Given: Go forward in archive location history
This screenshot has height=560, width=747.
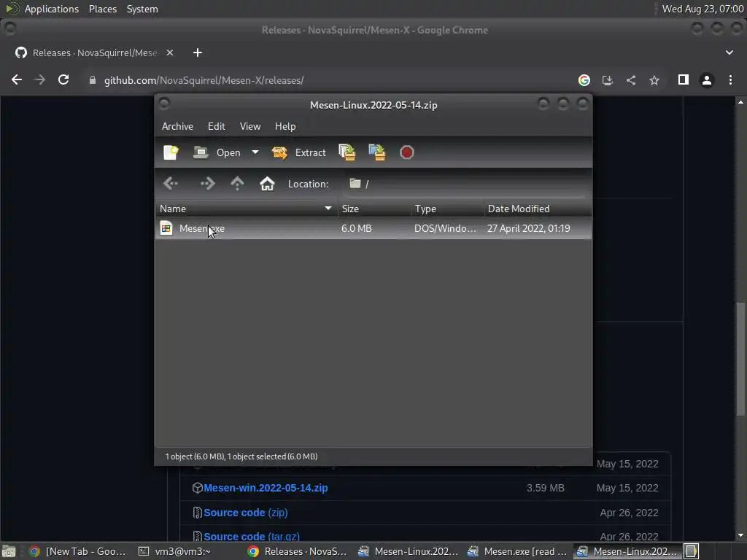Looking at the screenshot, I should click(207, 183).
